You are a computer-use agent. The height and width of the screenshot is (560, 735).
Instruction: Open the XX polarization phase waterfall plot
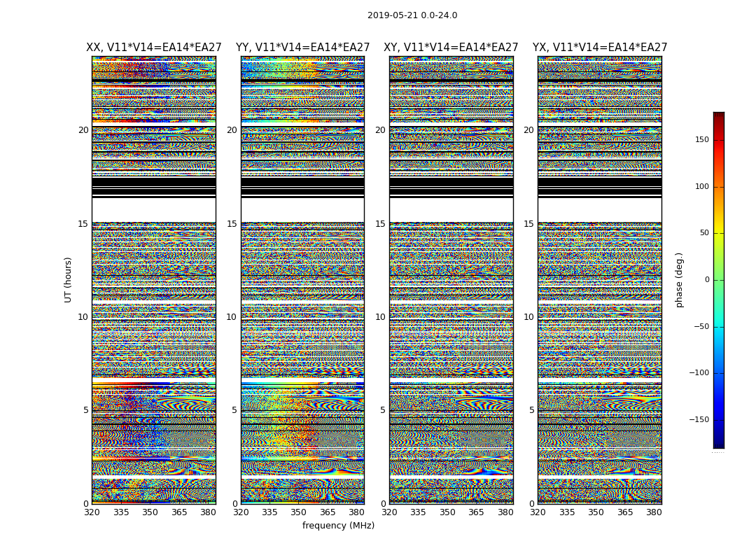click(x=154, y=280)
